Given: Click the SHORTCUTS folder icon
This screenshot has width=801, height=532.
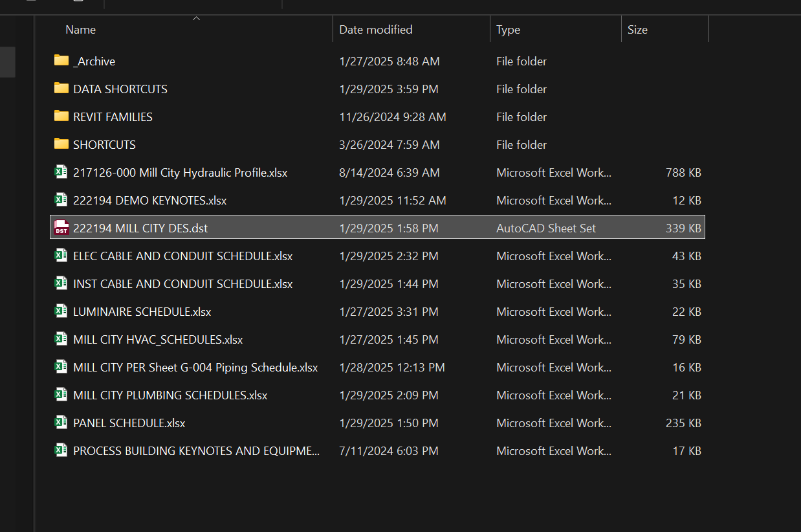Looking at the screenshot, I should point(61,144).
